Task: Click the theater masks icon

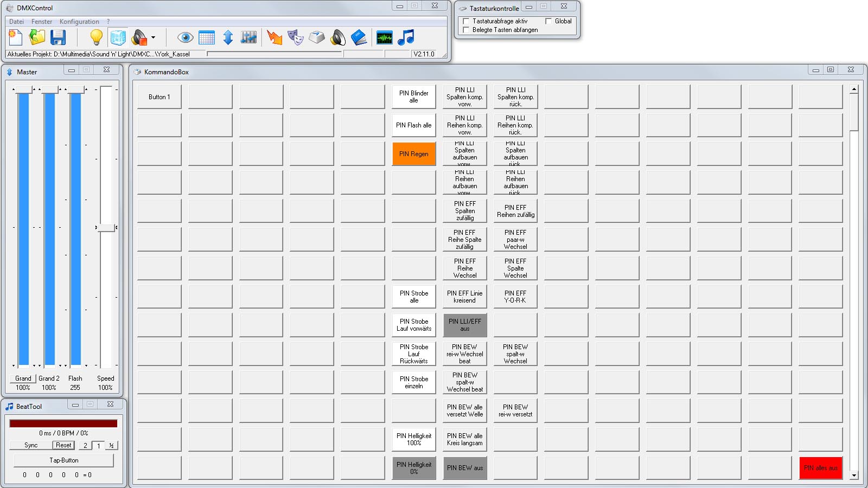Action: point(295,37)
